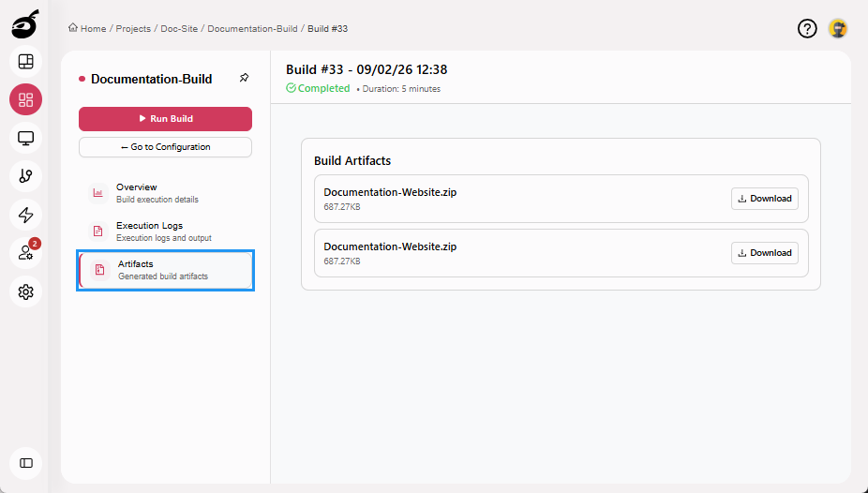This screenshot has width=868, height=493.
Task: Click the second Documentation-Website.zip file name
Action: pos(390,246)
